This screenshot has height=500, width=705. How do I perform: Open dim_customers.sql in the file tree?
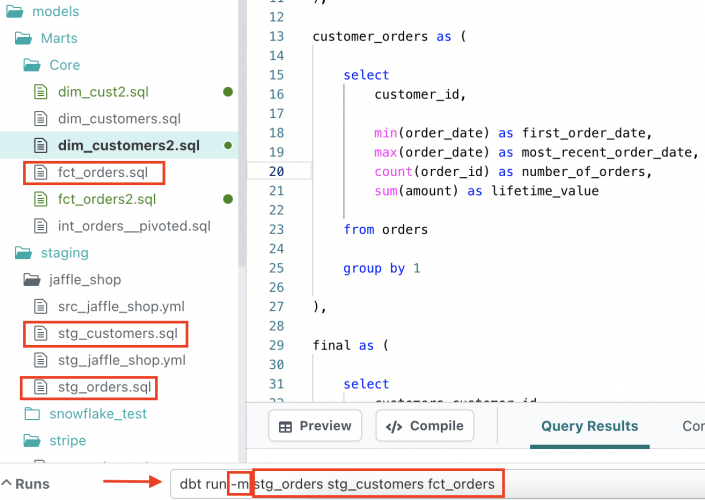coord(118,119)
